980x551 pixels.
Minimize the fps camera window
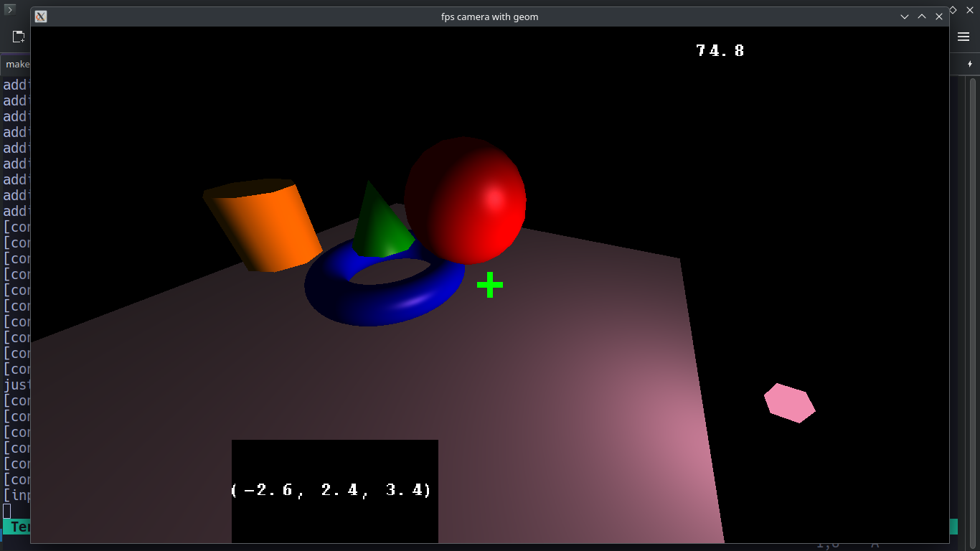point(905,17)
